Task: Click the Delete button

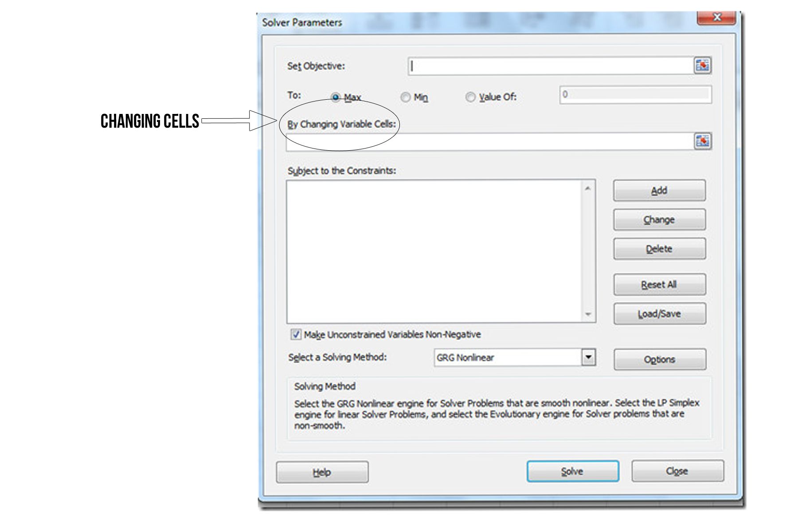Action: pyautogui.click(x=659, y=249)
